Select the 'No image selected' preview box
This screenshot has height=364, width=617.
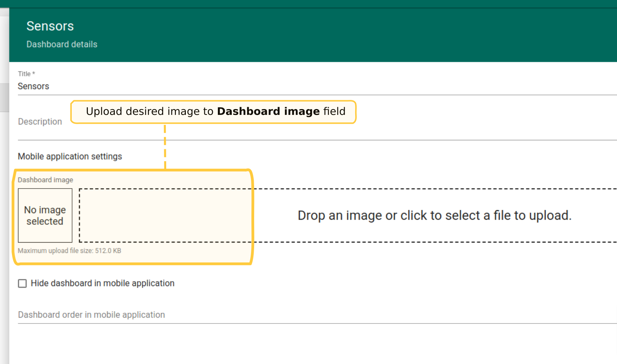coord(45,216)
